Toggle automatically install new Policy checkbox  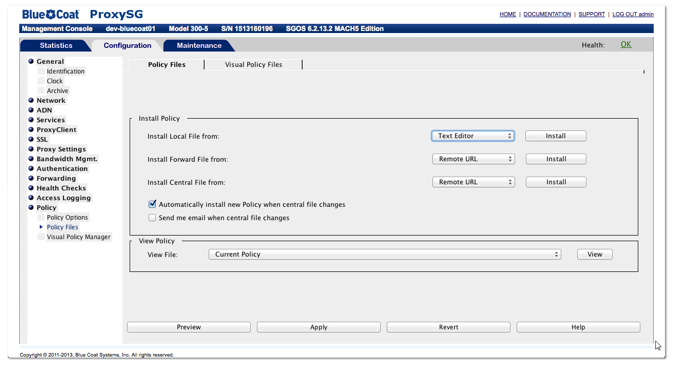pos(152,204)
